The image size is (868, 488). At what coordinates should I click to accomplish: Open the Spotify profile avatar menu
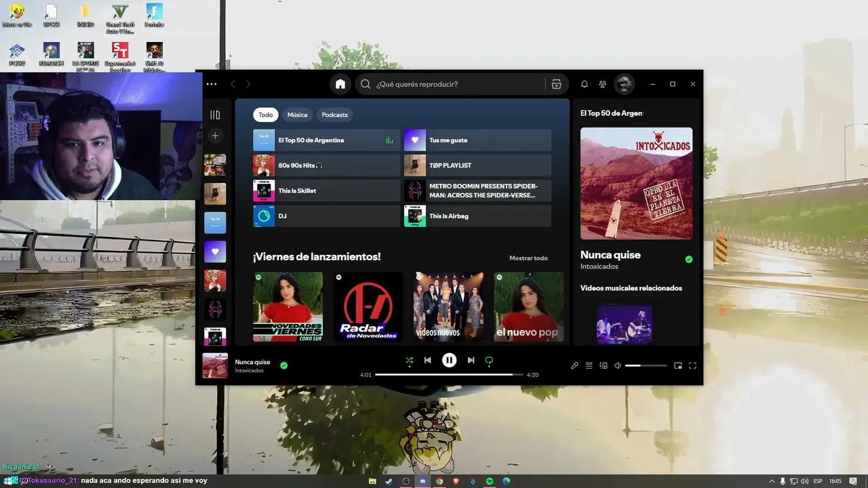click(624, 84)
